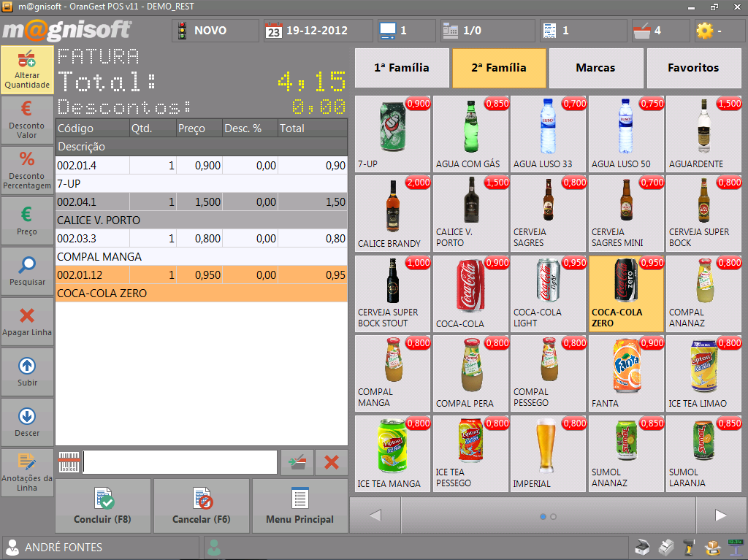Screen dimensions: 748x560
Task: Click the Código column header
Action: 93,129
